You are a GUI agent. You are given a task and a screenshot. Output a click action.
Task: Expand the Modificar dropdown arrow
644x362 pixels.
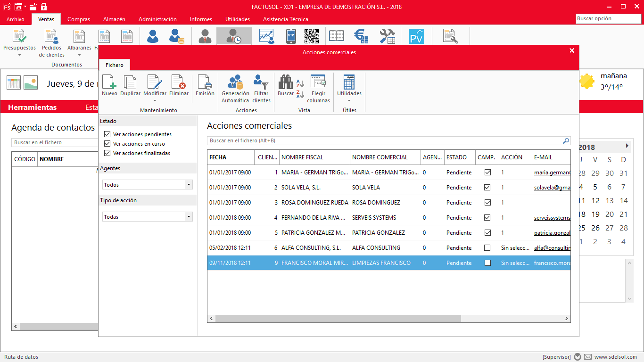(x=155, y=100)
